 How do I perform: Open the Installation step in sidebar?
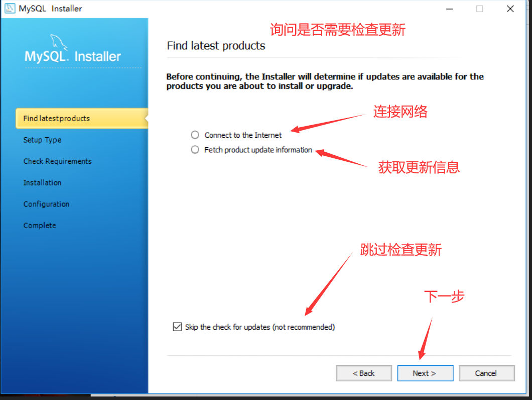43,182
